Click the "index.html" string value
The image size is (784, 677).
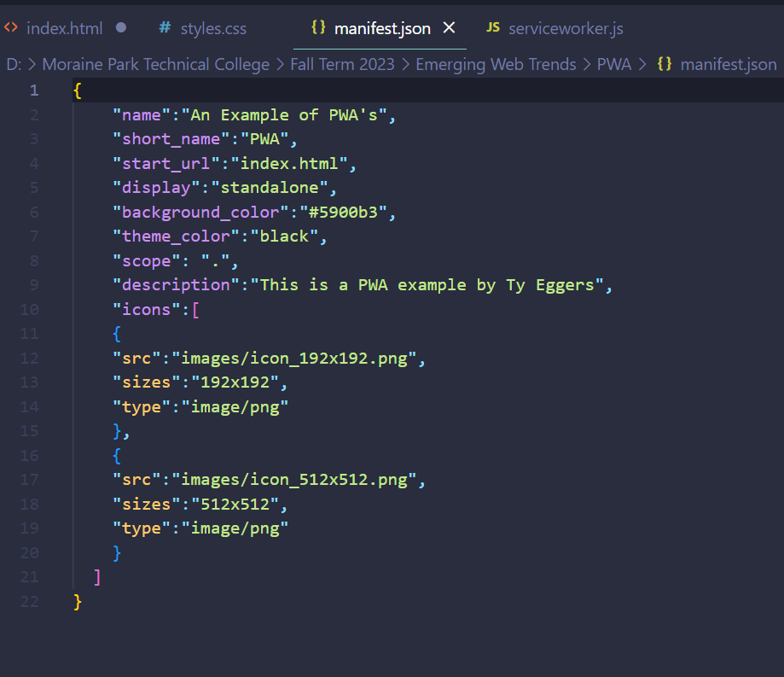289,164
